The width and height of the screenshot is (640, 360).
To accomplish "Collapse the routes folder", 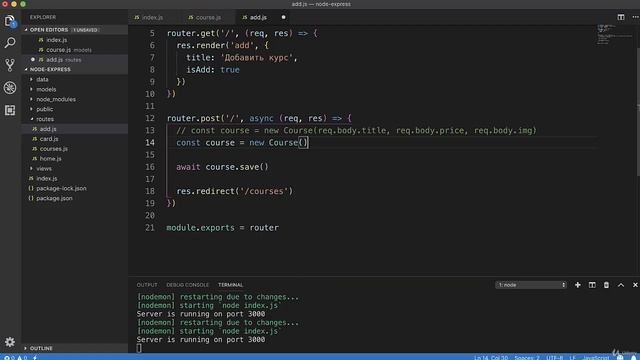I will click(45, 119).
